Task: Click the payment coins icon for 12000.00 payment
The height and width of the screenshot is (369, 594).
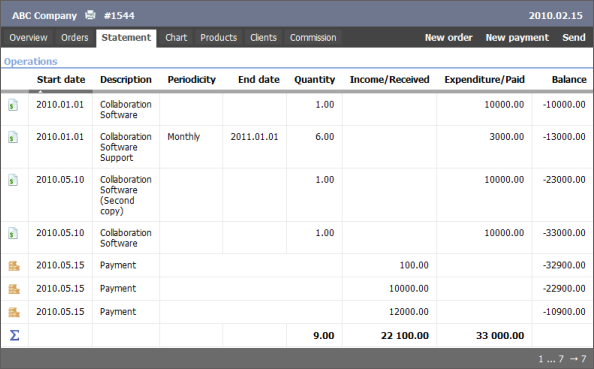Action: 14,312
